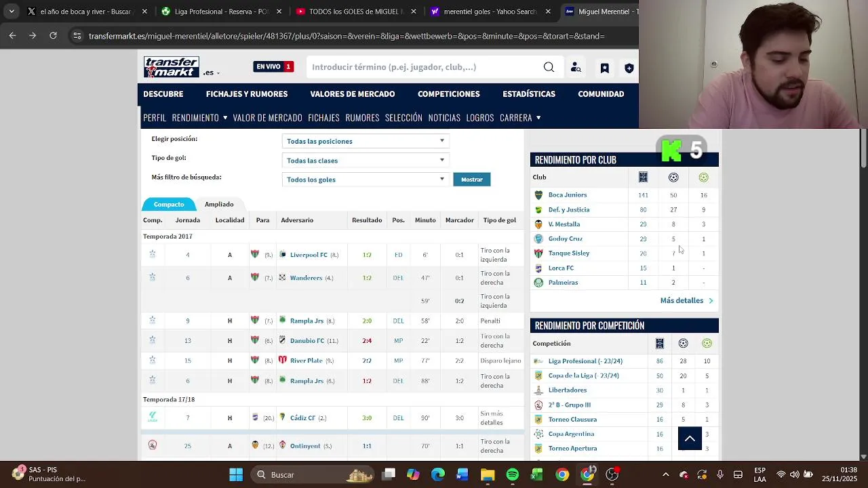This screenshot has height=488, width=868.
Task: Open Todas las posiciones dropdown
Action: [x=366, y=141]
